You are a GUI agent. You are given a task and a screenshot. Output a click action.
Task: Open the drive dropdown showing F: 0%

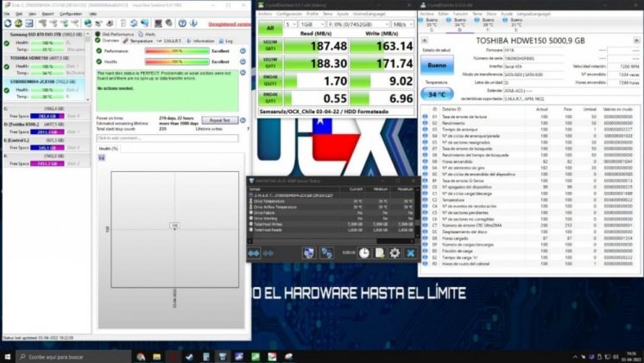pyautogui.click(x=358, y=25)
